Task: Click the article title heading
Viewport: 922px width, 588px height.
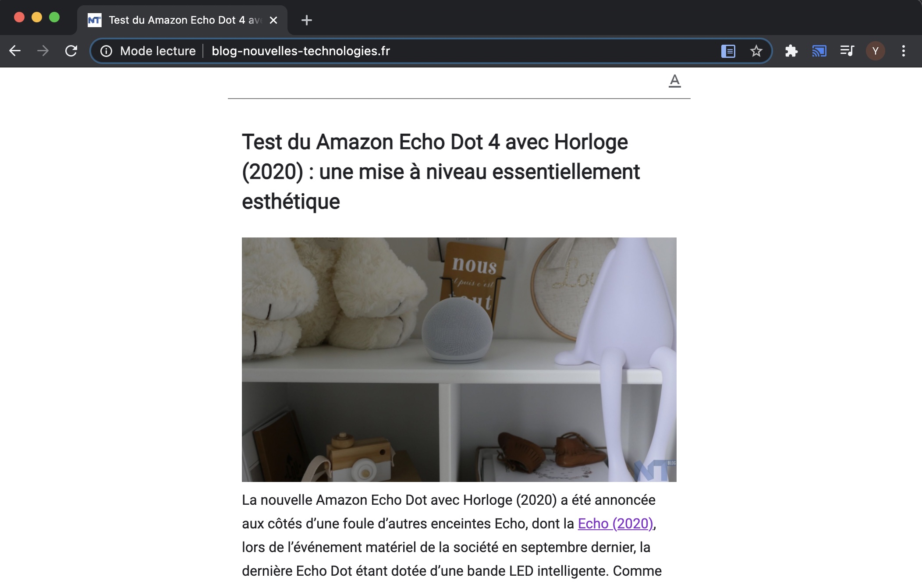Action: pos(441,172)
